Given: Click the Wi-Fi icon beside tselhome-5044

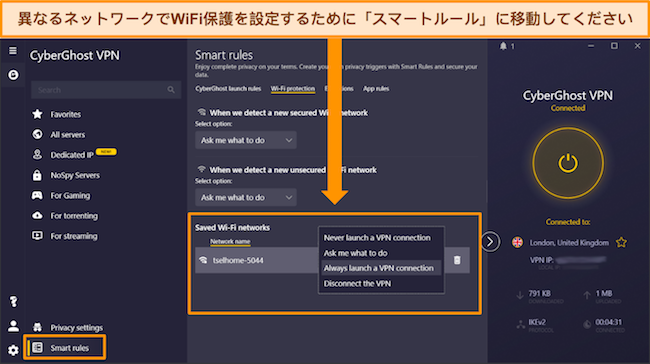Looking at the screenshot, I should click(x=203, y=260).
